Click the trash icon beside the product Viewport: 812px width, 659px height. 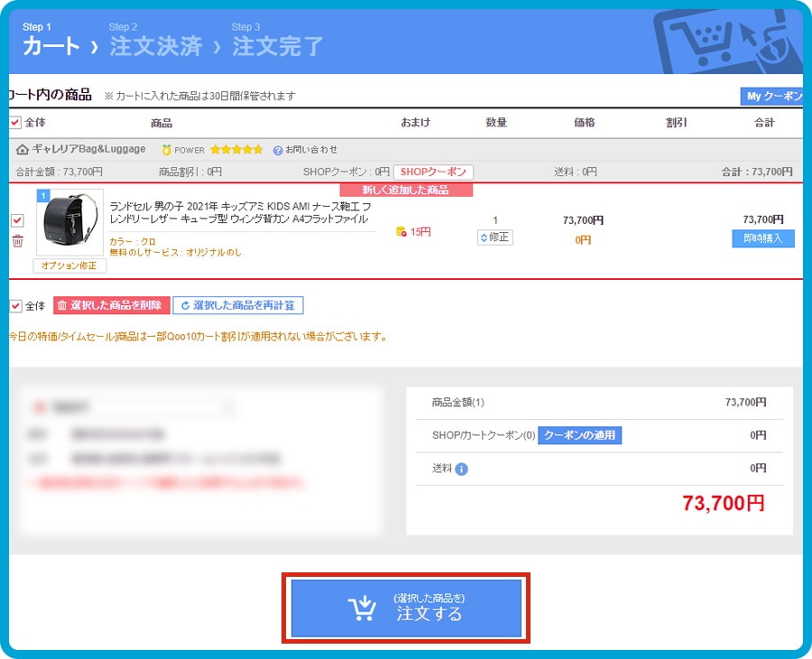pos(18,241)
